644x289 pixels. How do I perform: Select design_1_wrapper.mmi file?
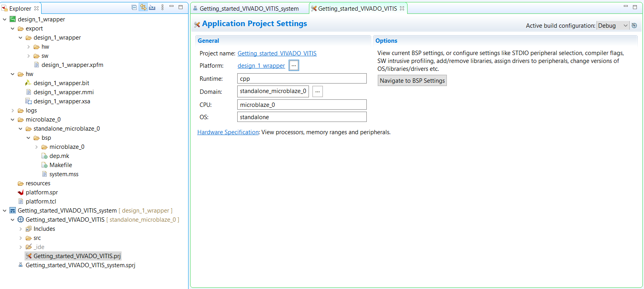pyautogui.click(x=63, y=92)
